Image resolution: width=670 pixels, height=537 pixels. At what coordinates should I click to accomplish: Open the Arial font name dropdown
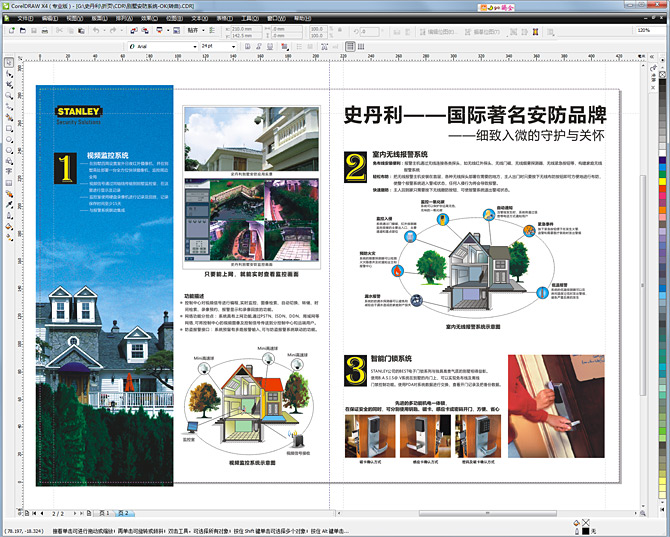tap(194, 46)
